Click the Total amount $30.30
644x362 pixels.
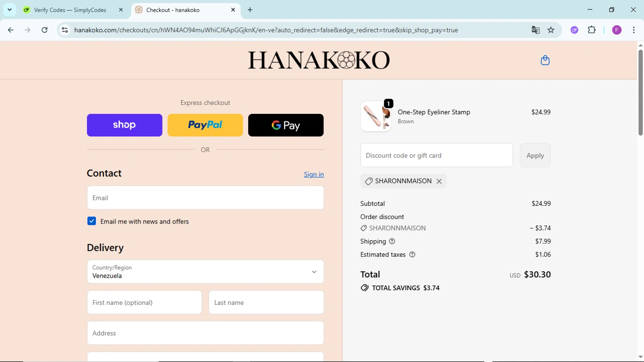(537, 274)
